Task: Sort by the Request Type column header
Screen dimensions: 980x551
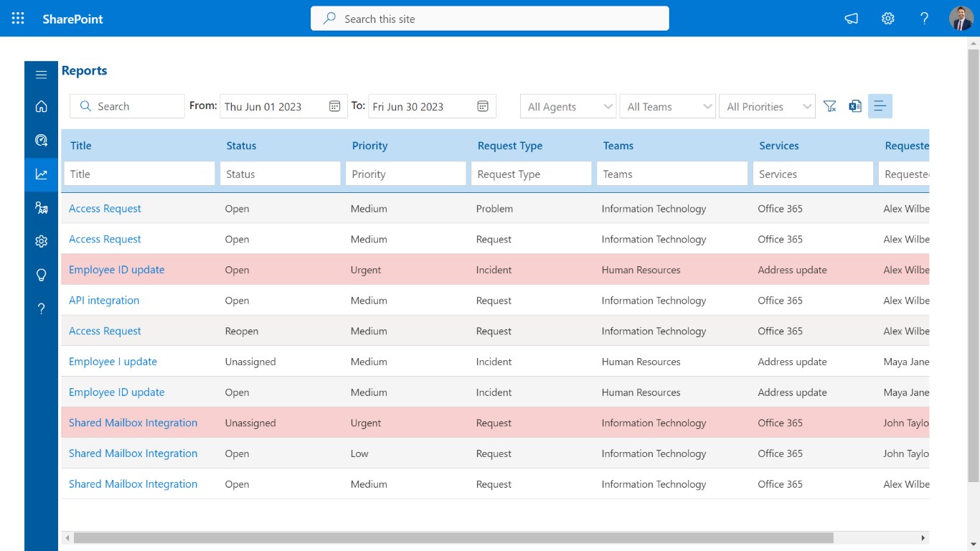Action: click(x=510, y=146)
